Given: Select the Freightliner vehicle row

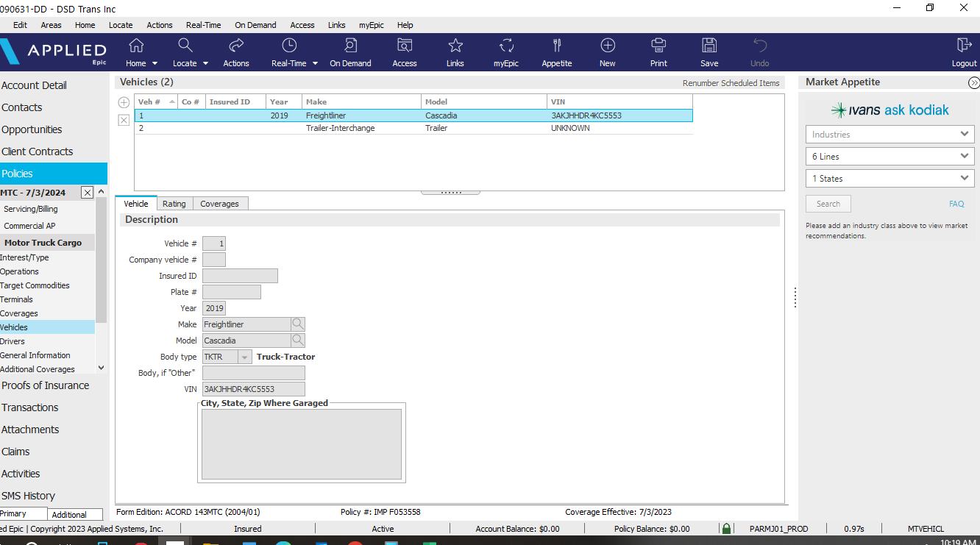Looking at the screenshot, I should 413,115.
